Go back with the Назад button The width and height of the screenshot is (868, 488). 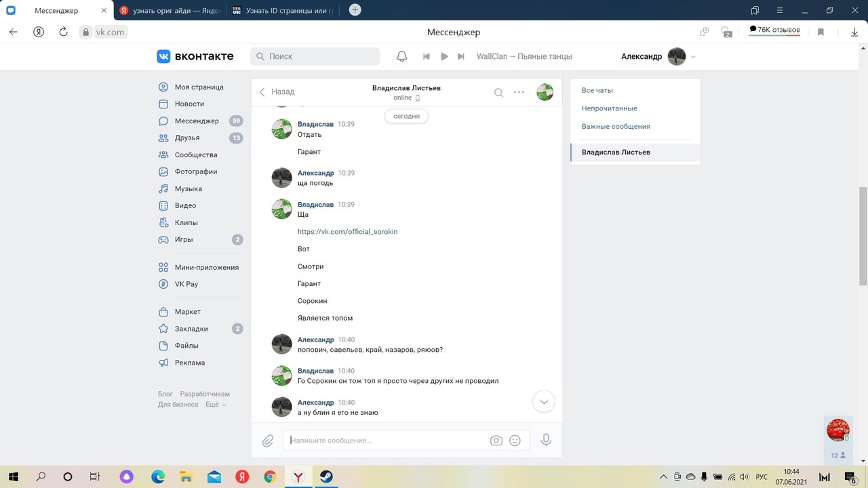tap(277, 92)
